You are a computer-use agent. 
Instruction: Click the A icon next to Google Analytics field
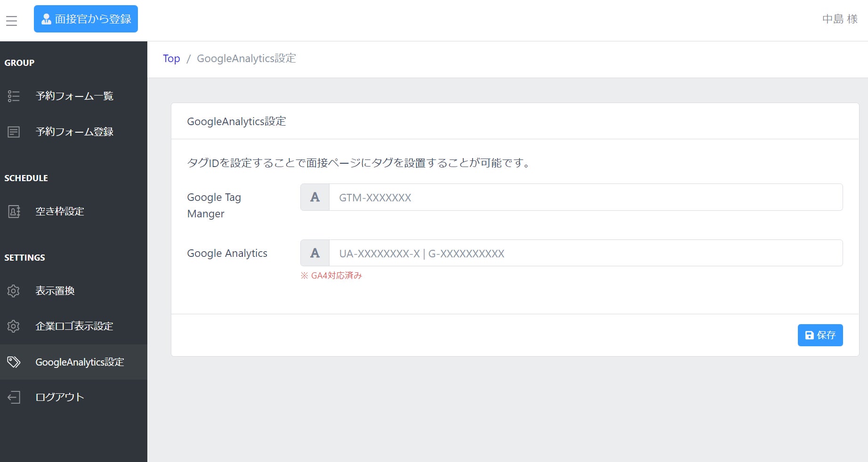click(x=315, y=253)
